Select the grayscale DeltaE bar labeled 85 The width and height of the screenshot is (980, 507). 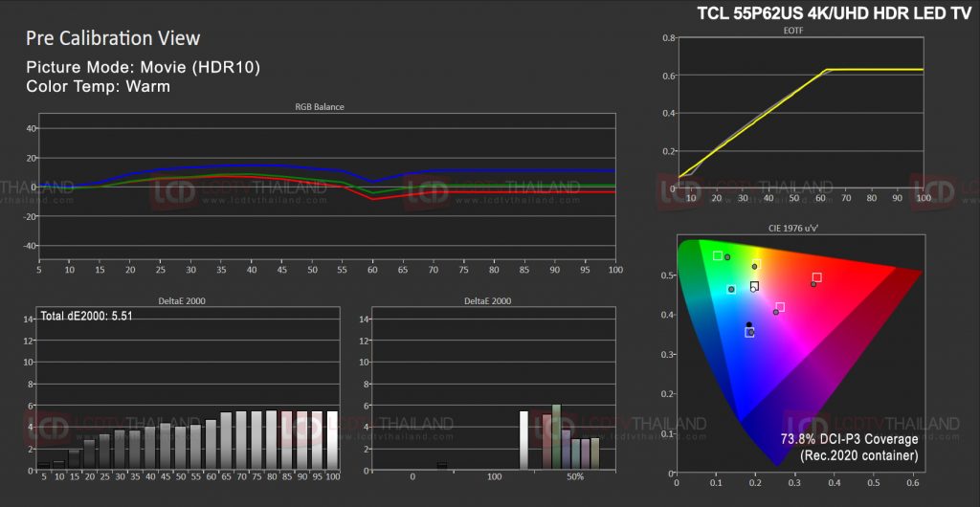(287, 440)
